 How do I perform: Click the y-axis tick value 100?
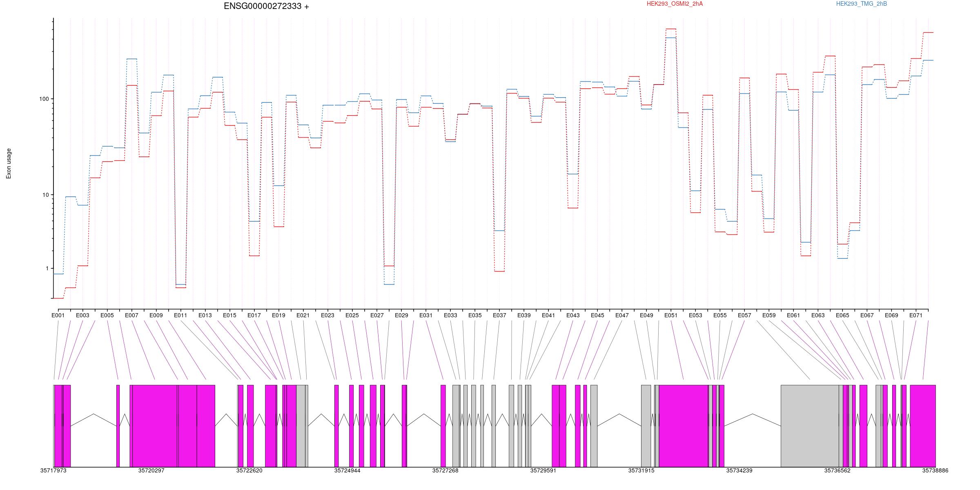pos(44,99)
